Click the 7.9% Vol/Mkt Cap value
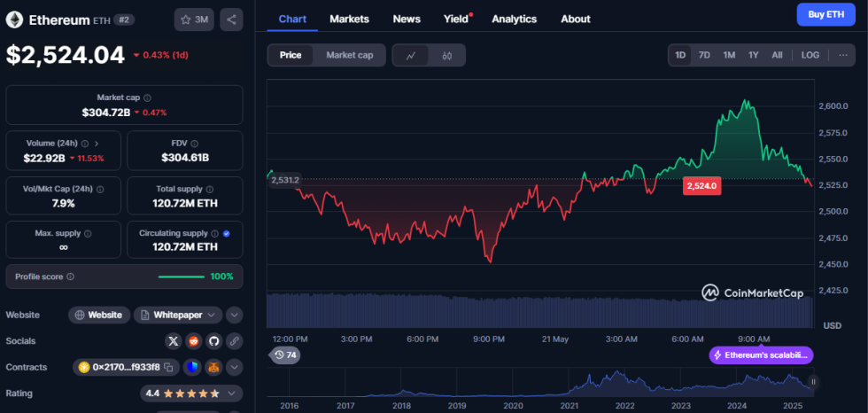The image size is (868, 413). [63, 203]
